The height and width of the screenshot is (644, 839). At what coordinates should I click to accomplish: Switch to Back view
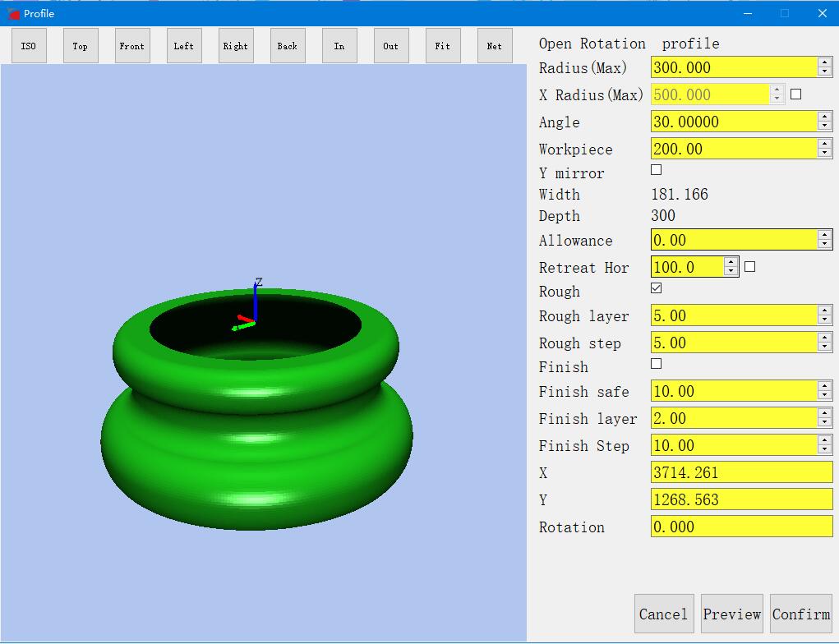(x=288, y=46)
